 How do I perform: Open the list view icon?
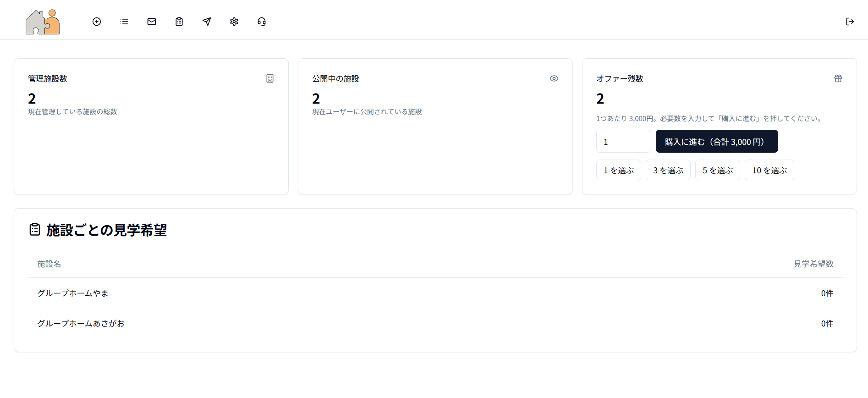pos(124,22)
